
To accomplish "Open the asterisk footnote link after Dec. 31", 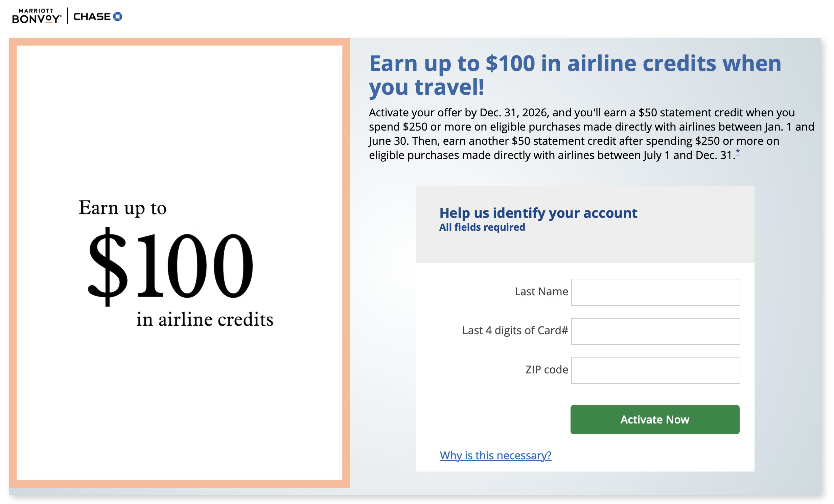I will (x=738, y=153).
